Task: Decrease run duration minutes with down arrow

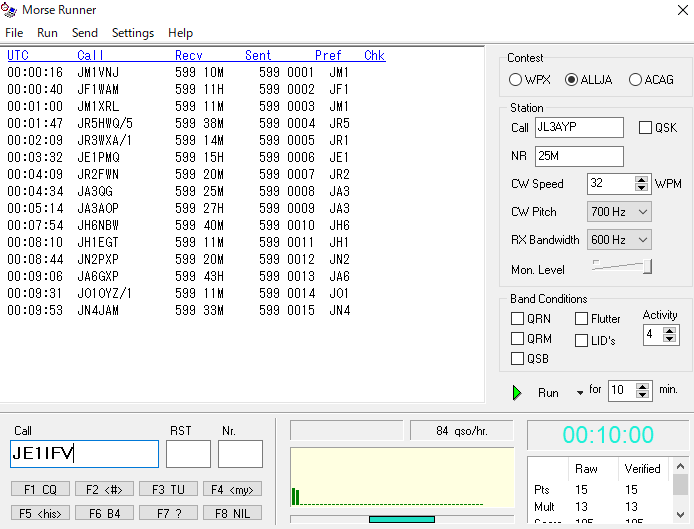Action: [642, 394]
